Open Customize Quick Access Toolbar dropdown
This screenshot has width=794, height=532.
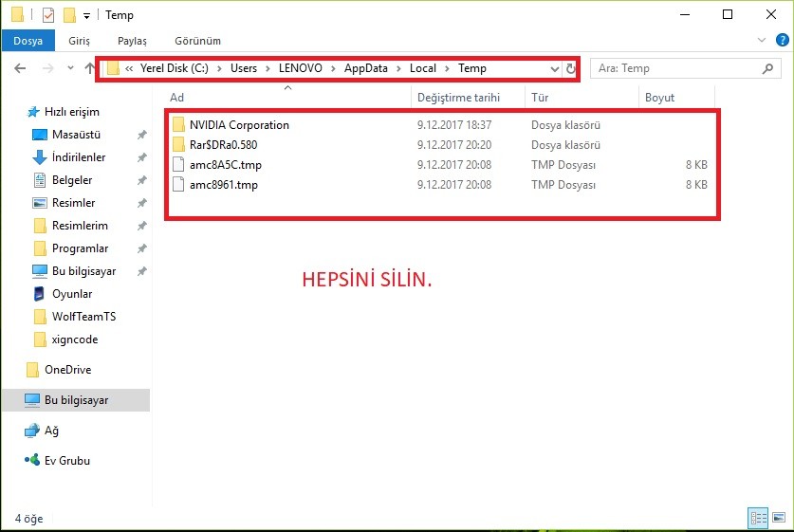point(86,16)
